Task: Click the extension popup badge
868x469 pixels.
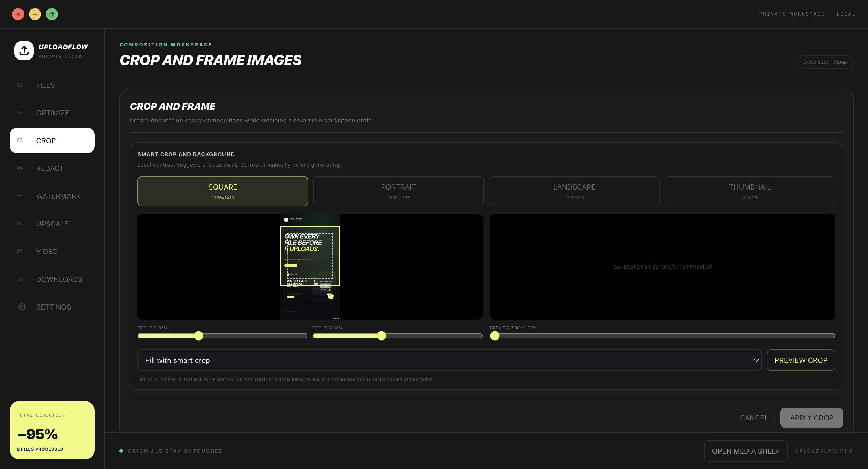Action: pos(825,62)
